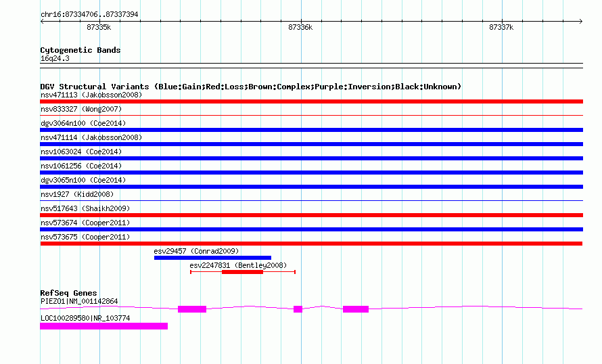The height and width of the screenshot is (364, 602).
Task: Click the chr16:87334706..87337394 coordinates text
Action: click(89, 15)
